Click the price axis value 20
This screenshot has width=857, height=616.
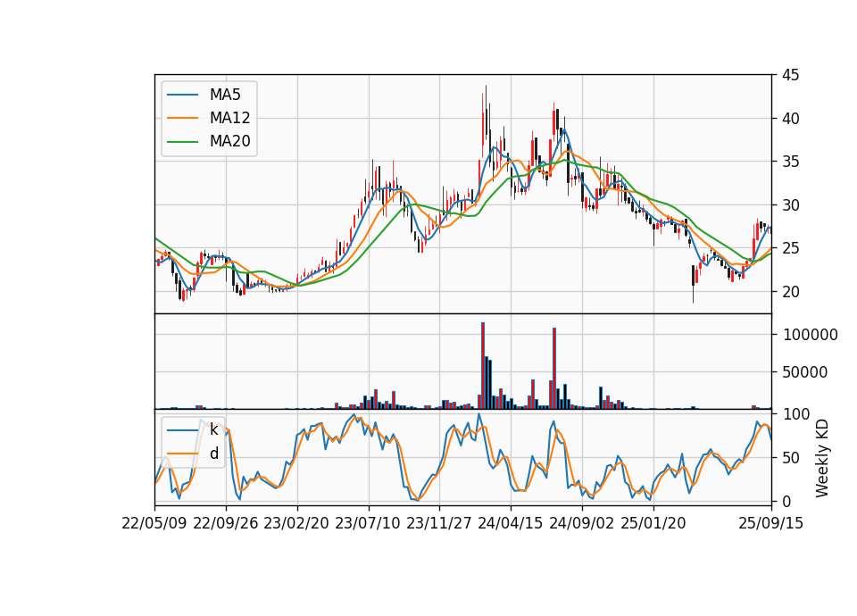tap(791, 292)
